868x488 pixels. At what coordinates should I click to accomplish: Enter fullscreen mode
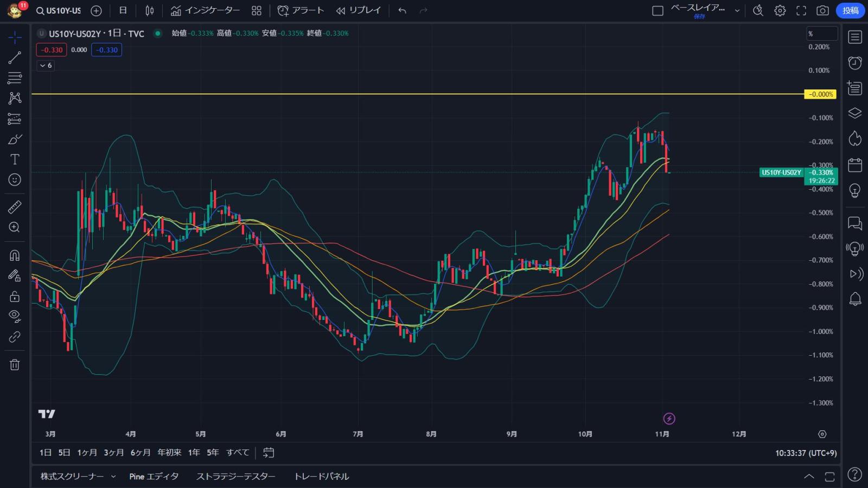click(x=801, y=10)
